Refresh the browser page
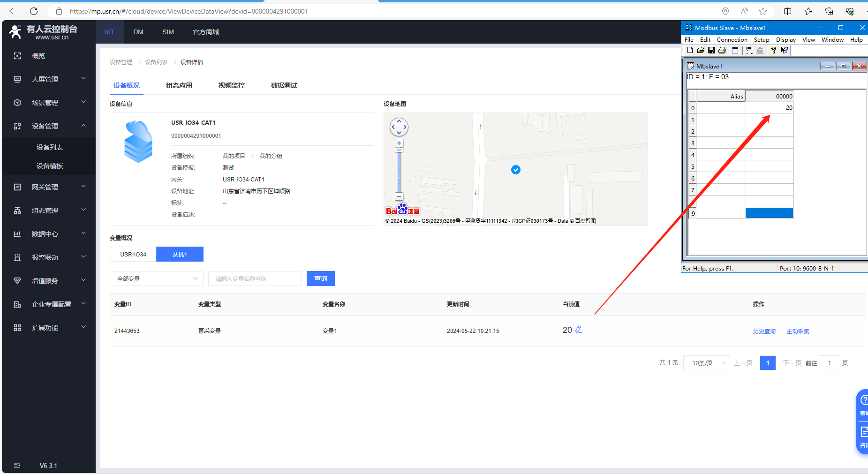Image resolution: width=868 pixels, height=474 pixels. coord(34,11)
